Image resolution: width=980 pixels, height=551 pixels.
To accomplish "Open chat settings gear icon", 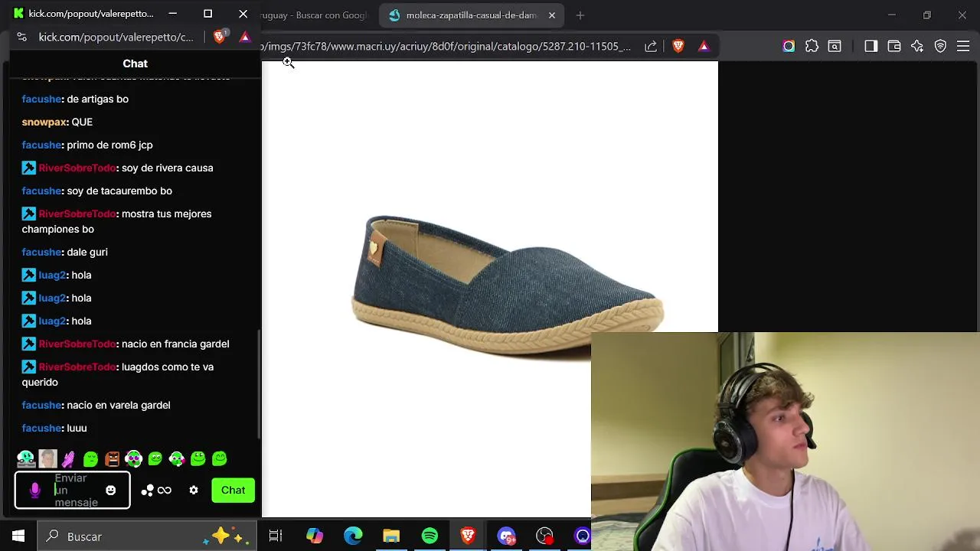I will click(x=194, y=491).
